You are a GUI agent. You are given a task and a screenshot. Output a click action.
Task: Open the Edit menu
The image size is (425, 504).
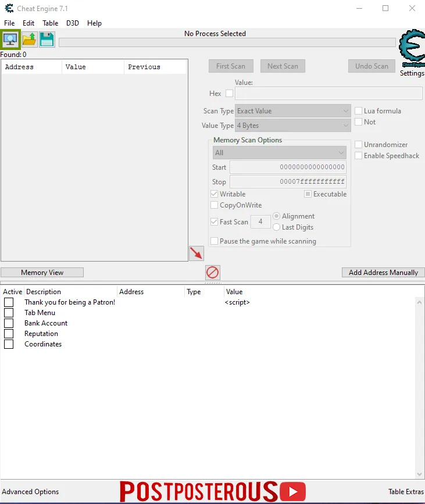coord(28,23)
